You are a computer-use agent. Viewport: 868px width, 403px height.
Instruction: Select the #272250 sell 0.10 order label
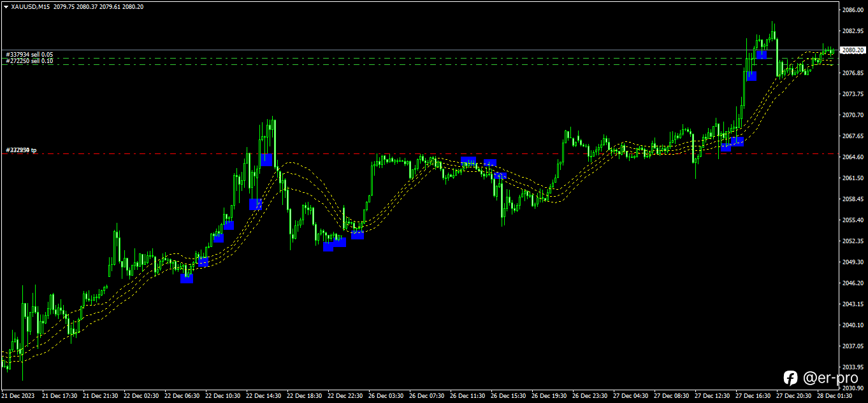[30, 61]
